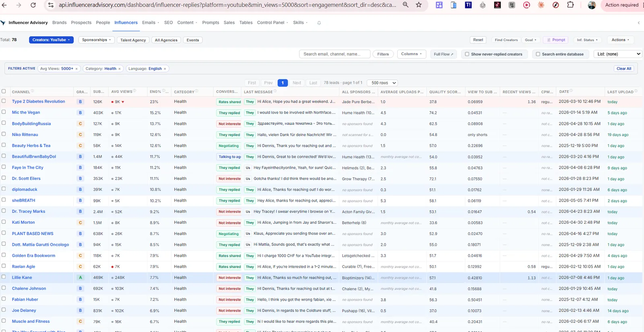Open the Inf. Status dropdown

[587, 40]
